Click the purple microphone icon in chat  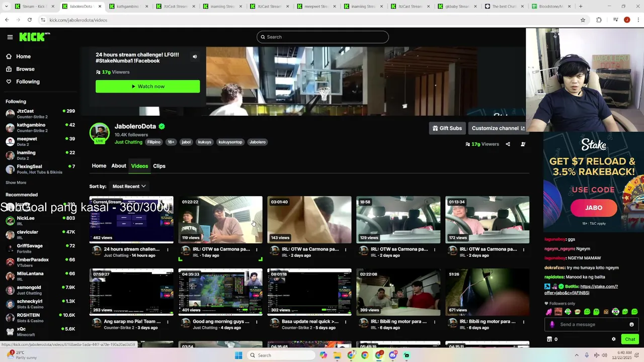(552, 325)
